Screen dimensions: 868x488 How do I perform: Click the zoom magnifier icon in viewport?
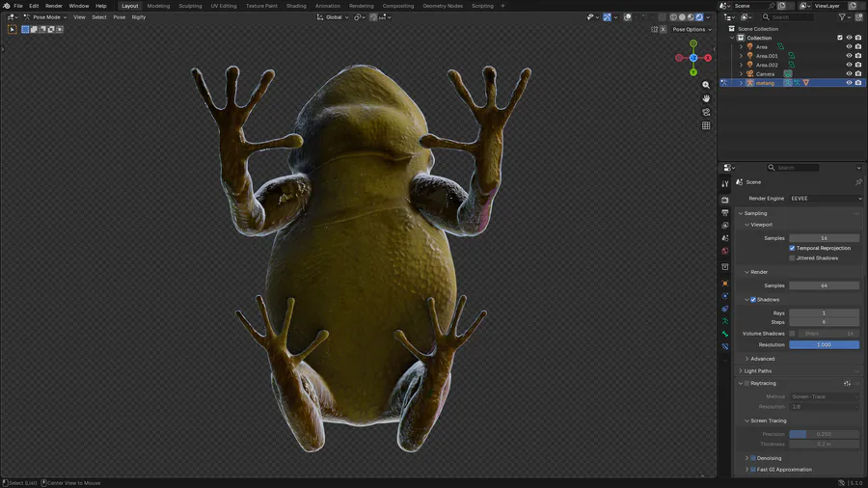[x=706, y=85]
